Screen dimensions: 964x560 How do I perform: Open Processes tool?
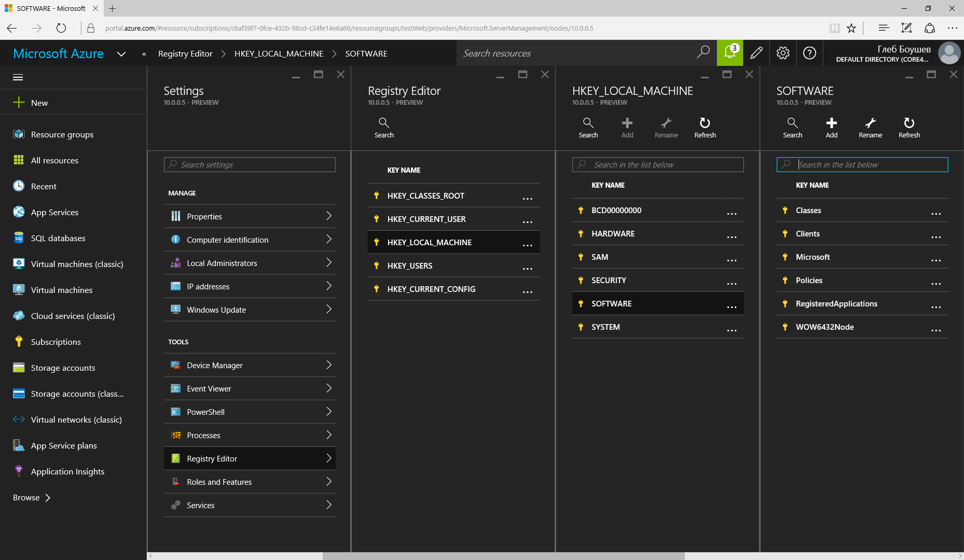click(x=250, y=435)
